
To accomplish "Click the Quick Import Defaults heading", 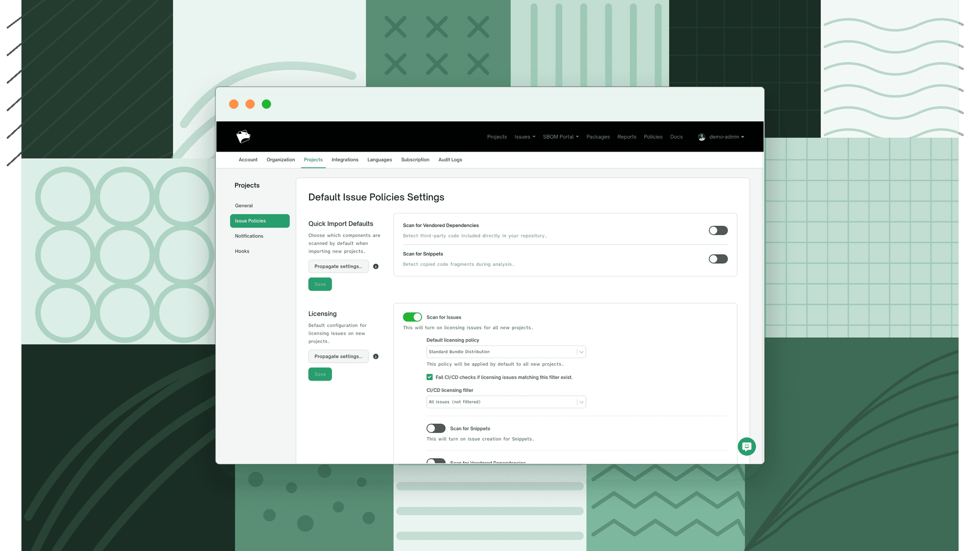I will [340, 223].
